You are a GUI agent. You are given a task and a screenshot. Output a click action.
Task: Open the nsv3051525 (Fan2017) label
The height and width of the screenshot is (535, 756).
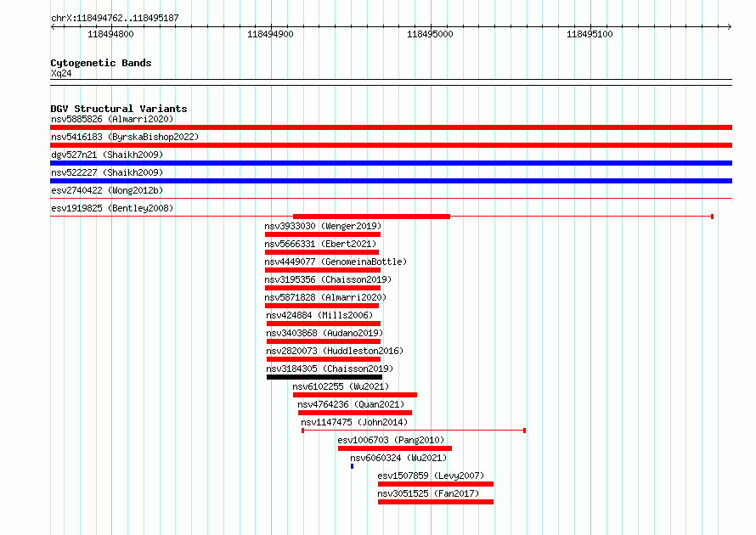(x=428, y=493)
